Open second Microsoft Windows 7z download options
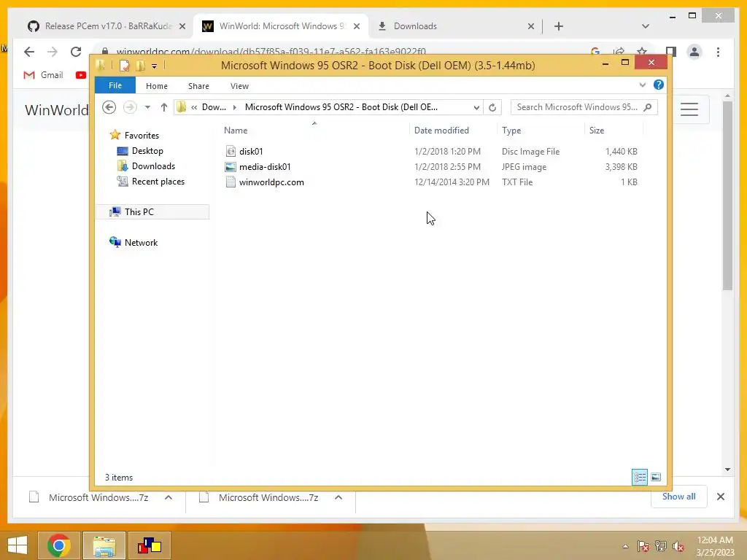The height and width of the screenshot is (560, 747). click(338, 497)
